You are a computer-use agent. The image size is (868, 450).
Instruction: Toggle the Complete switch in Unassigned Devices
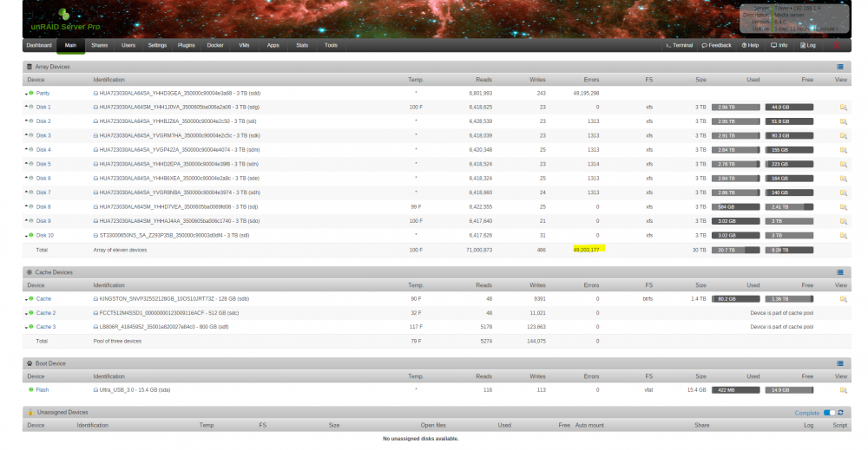click(829, 413)
